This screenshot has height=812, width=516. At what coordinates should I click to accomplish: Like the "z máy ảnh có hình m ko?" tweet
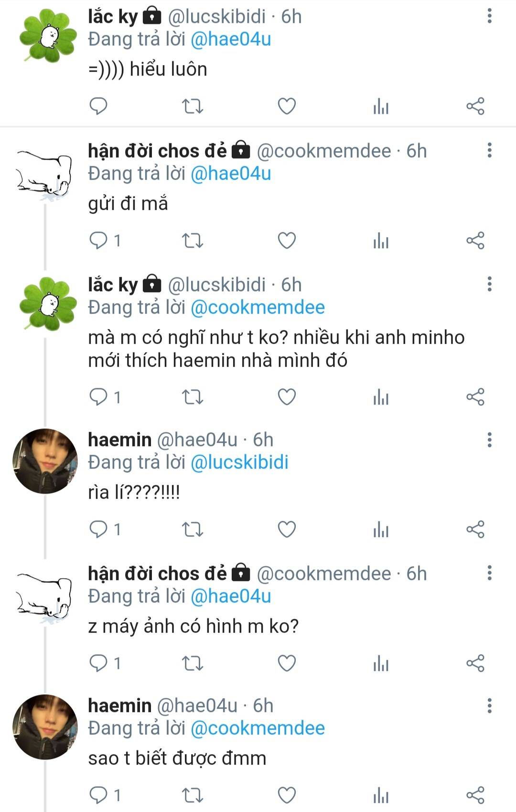click(287, 663)
